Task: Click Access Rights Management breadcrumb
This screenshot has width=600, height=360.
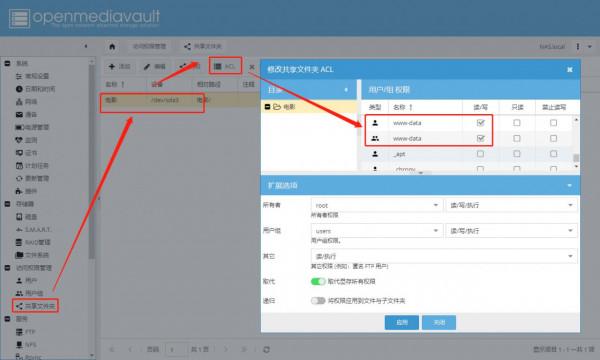Action: point(149,46)
